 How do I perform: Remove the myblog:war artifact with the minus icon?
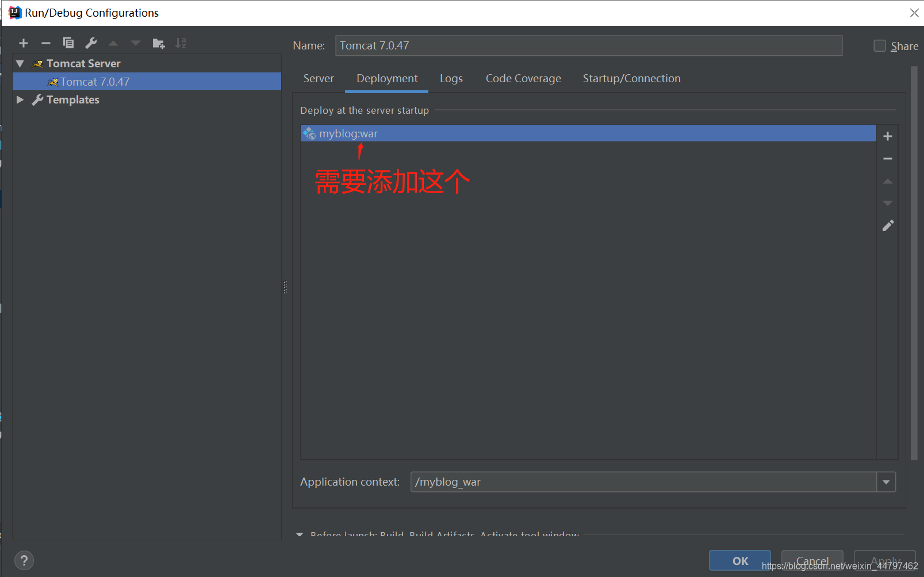[888, 159]
